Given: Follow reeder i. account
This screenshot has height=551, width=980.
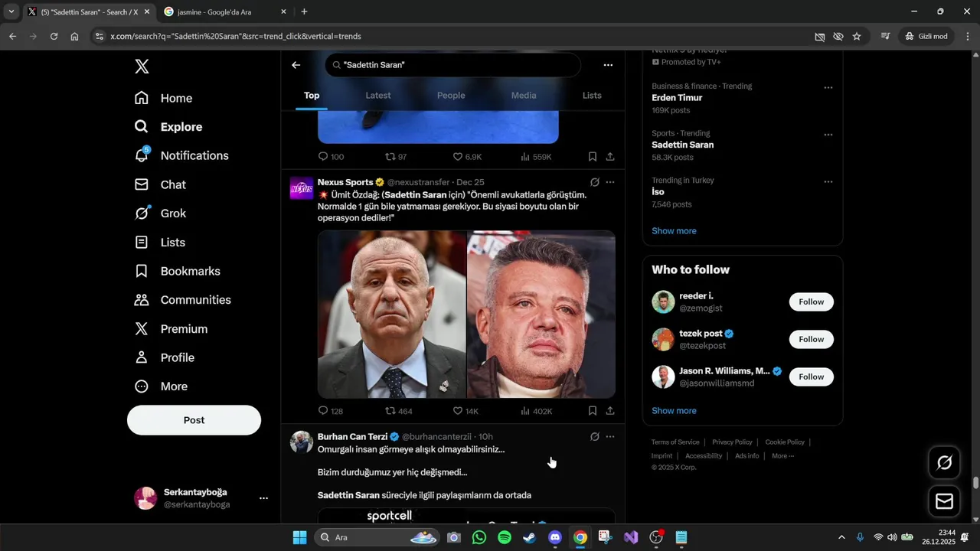Looking at the screenshot, I should tap(812, 302).
